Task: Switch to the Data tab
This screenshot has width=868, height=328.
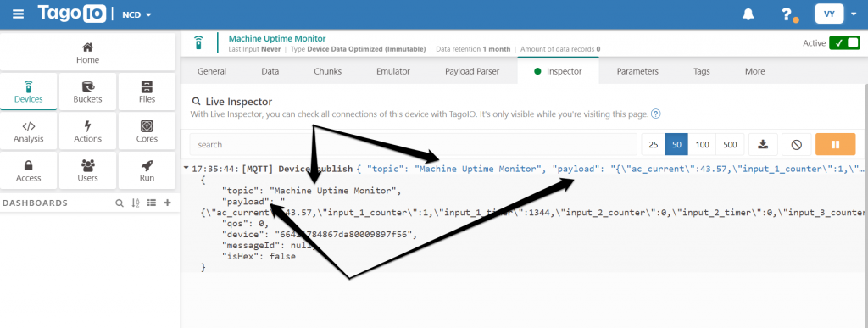Action: pyautogui.click(x=270, y=71)
